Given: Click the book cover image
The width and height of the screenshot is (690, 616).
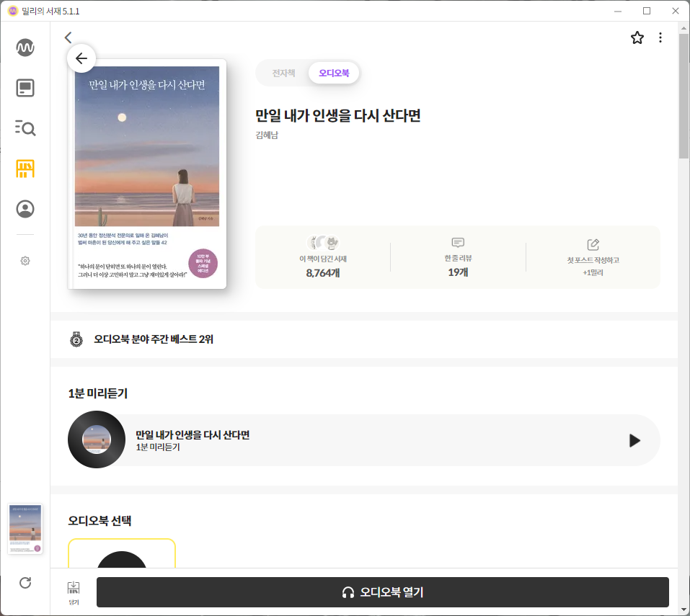Looking at the screenshot, I should (147, 174).
